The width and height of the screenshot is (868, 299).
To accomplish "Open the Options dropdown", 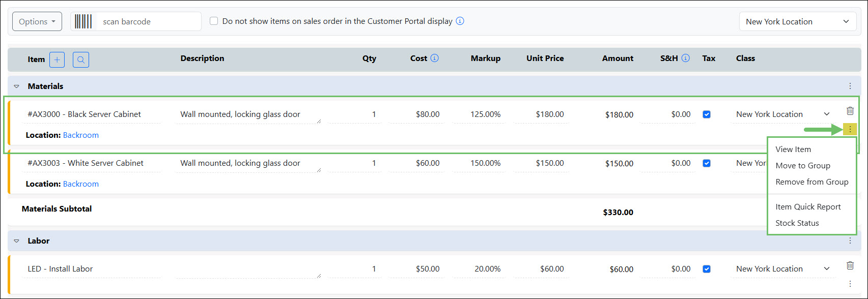I will [37, 21].
